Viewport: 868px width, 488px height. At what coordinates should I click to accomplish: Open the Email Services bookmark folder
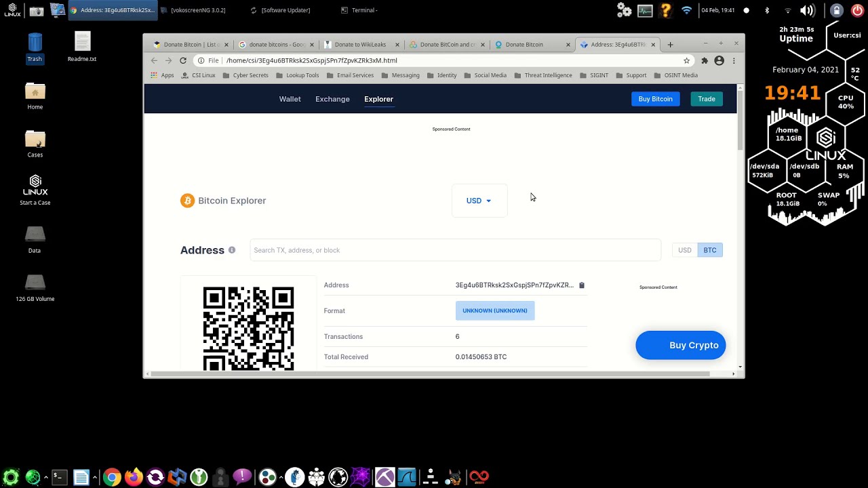point(350,75)
